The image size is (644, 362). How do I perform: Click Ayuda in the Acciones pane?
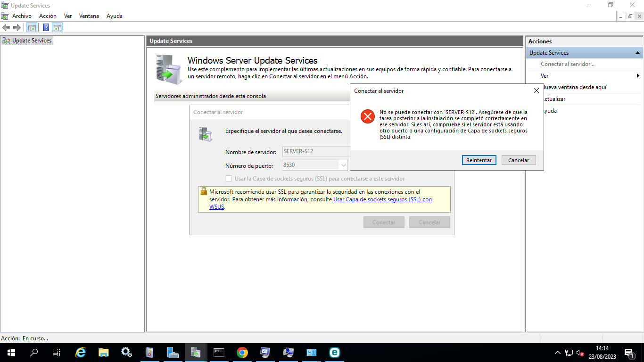[550, 111]
